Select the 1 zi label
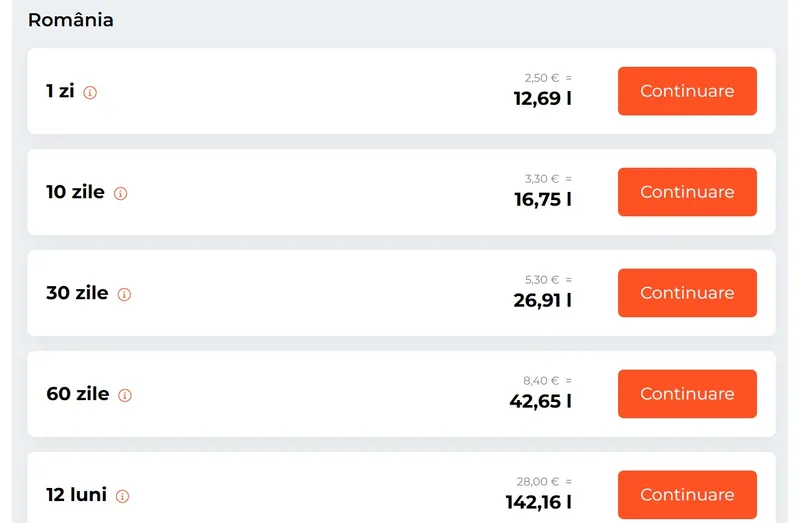800x523 pixels. click(x=60, y=91)
